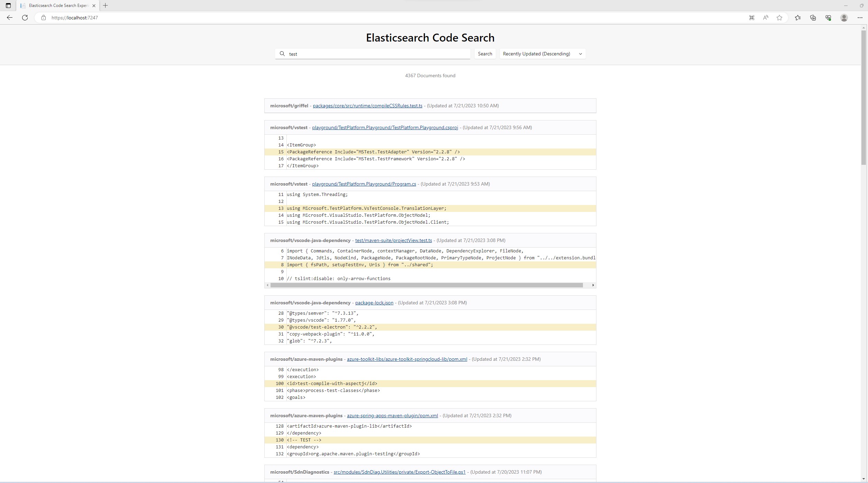Click 'azure-maven-plugin-lib' artifactId line
The width and height of the screenshot is (868, 483).
[430, 426]
